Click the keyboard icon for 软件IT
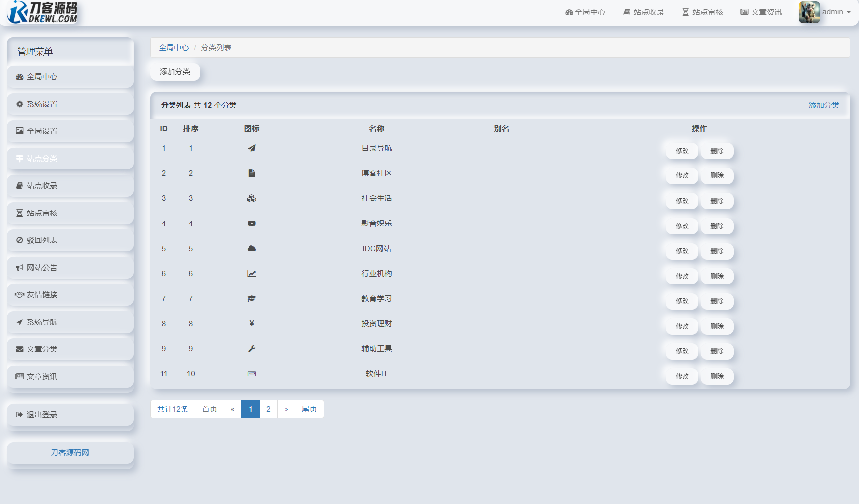859x504 pixels. [252, 374]
